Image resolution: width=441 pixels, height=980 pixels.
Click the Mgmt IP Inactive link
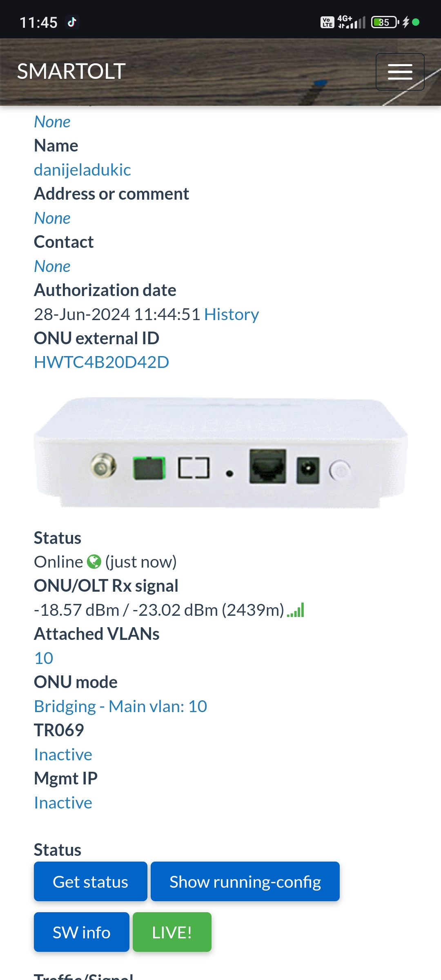coord(63,803)
